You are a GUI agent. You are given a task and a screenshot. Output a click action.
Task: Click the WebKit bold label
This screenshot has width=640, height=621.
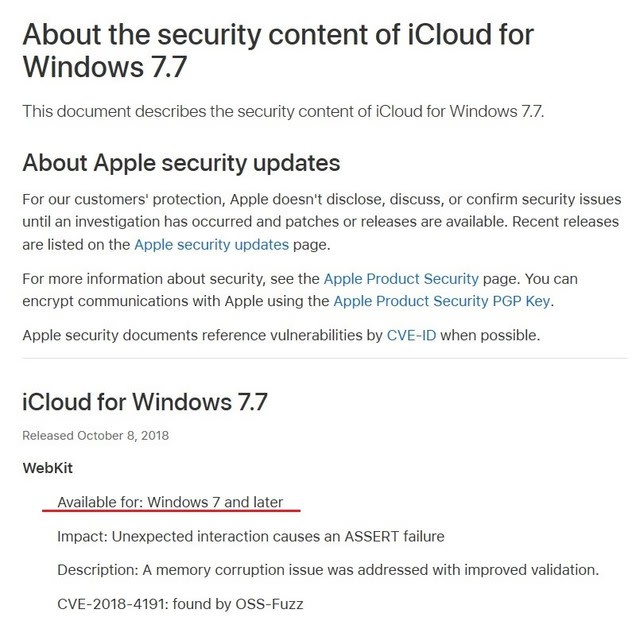tap(48, 468)
